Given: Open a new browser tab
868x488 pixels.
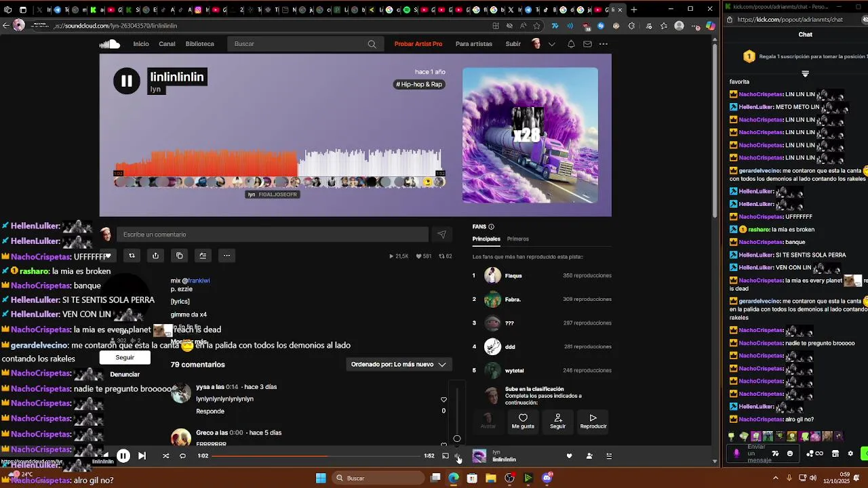Looking at the screenshot, I should pyautogui.click(x=634, y=9).
